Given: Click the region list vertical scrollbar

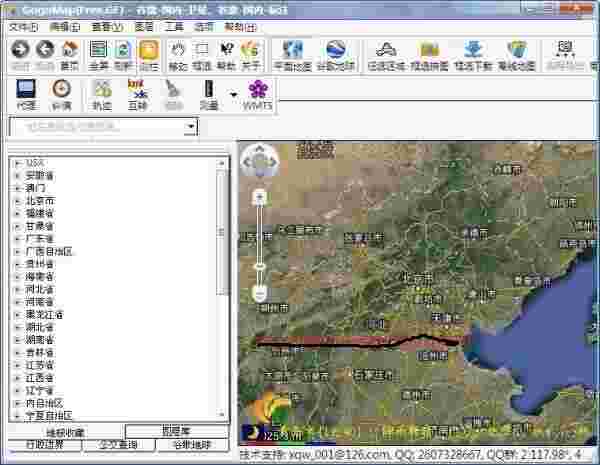Looking at the screenshot, I should (223, 230).
